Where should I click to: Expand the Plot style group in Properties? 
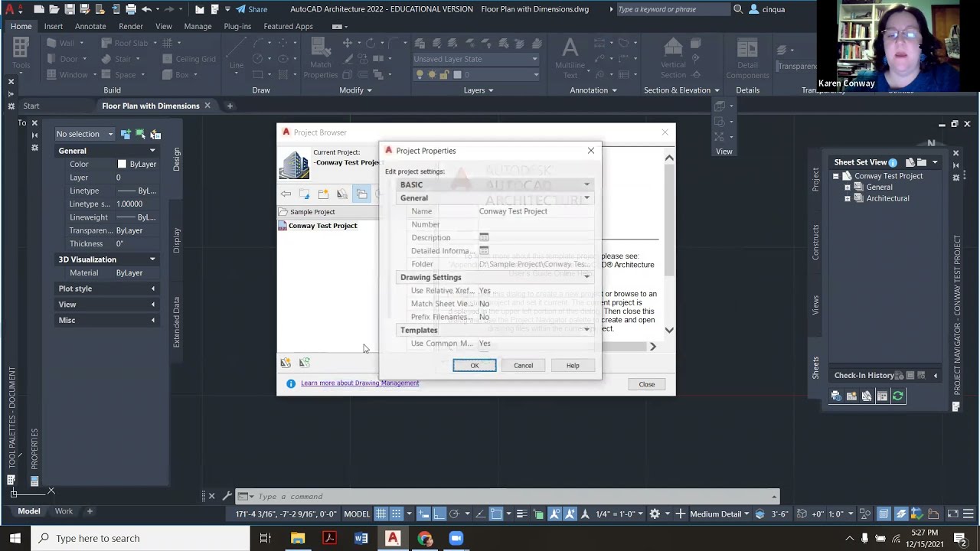point(152,289)
